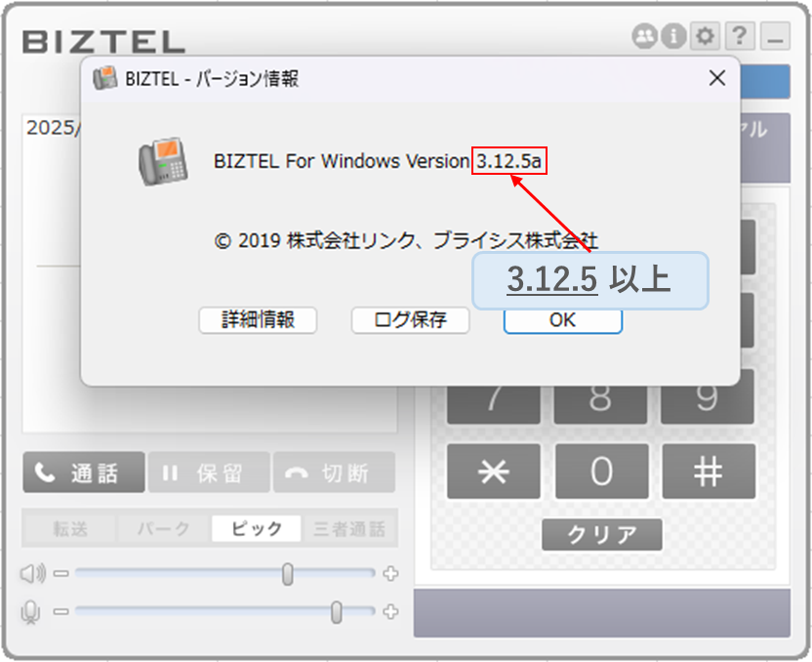Image resolution: width=812 pixels, height=662 pixels.
Task: Click the microphone level slider handle
Action: click(337, 612)
